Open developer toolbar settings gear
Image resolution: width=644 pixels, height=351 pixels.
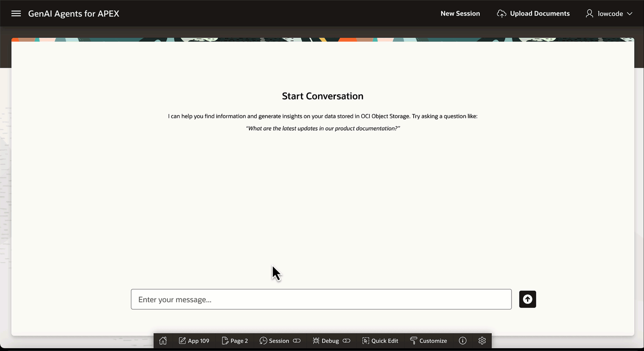click(x=482, y=341)
